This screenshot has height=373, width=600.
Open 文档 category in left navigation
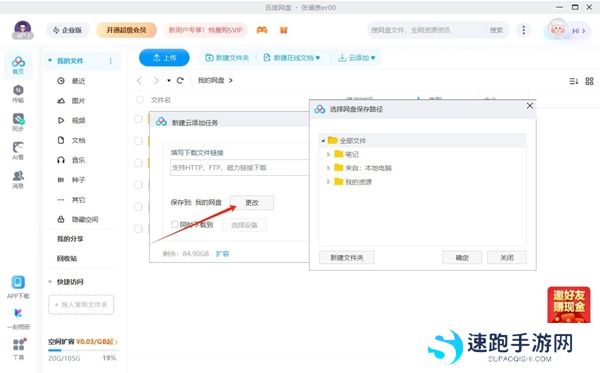[x=78, y=140]
